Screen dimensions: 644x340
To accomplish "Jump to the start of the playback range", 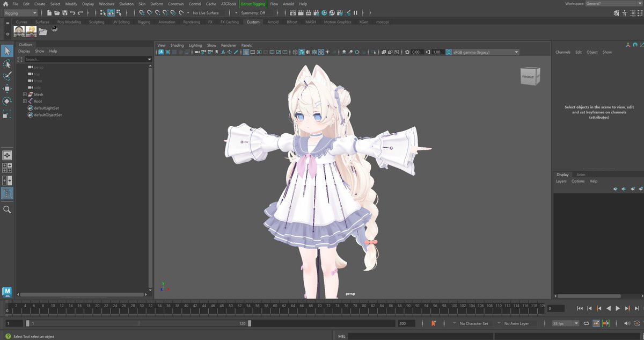I will 580,308.
